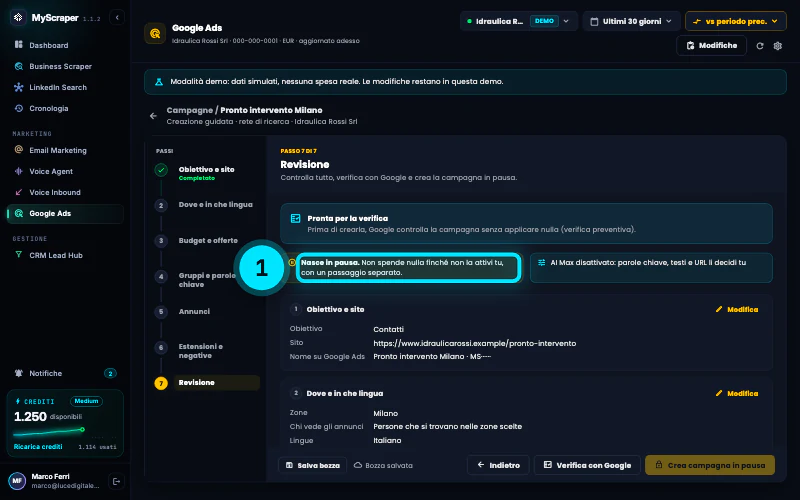Viewport: 800px width, 500px height.
Task: Go to step Budget e offerte
Action: [x=206, y=240]
